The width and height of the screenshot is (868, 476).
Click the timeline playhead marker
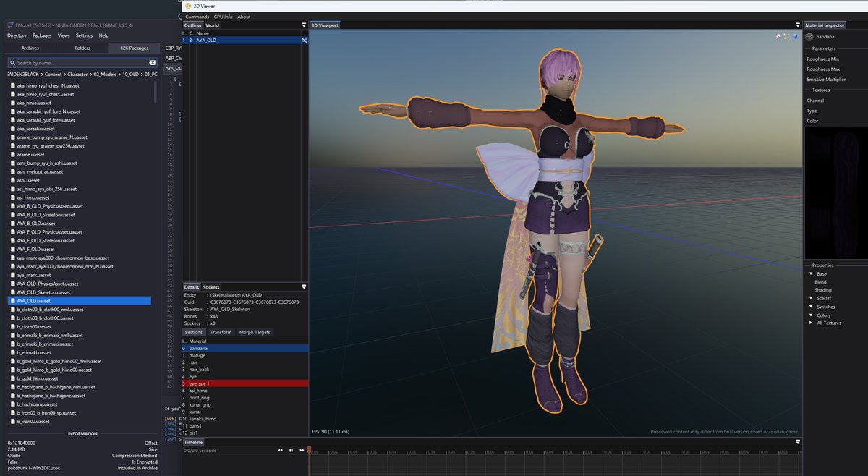coord(310,450)
